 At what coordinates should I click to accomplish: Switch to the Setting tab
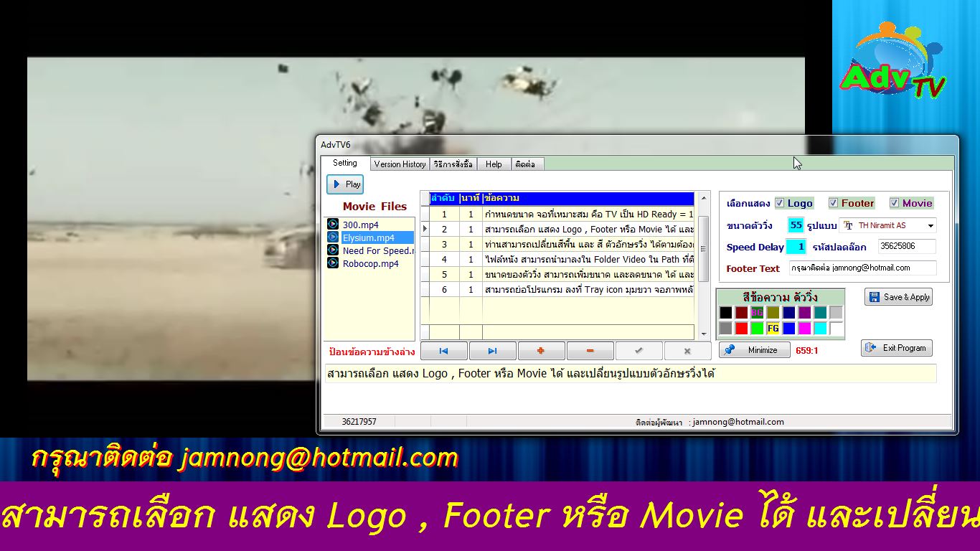(x=344, y=163)
